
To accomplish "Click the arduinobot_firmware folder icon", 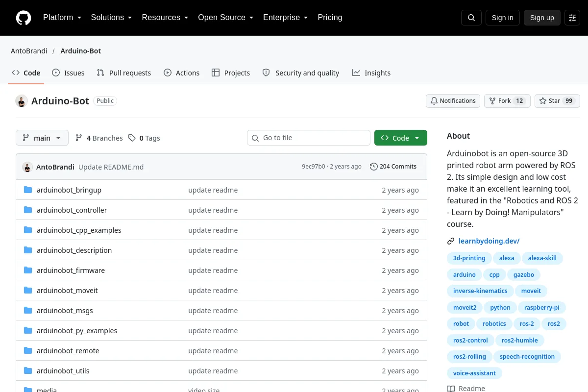I will click(x=28, y=270).
